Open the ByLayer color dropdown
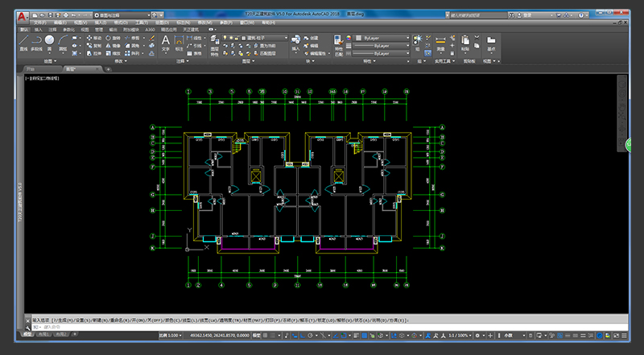 382,38
